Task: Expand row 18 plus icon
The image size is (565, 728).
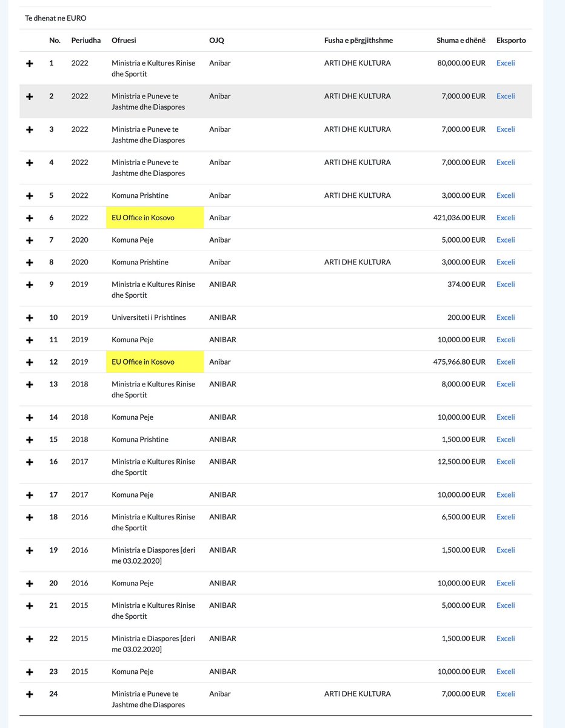Action: (x=30, y=517)
